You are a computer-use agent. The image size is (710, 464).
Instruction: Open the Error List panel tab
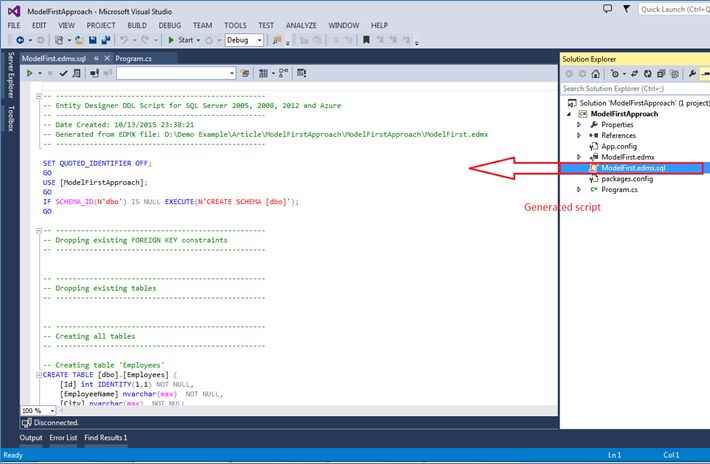click(x=63, y=438)
